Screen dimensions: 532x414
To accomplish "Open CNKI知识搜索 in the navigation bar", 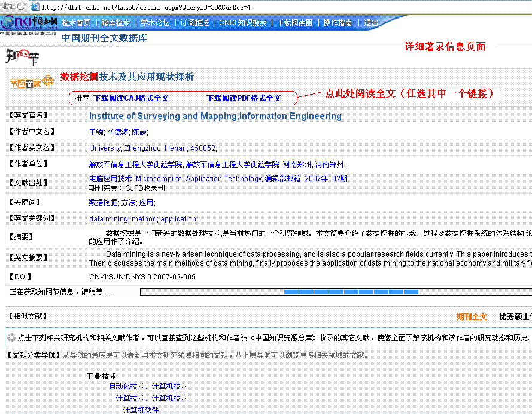I will click(x=243, y=23).
